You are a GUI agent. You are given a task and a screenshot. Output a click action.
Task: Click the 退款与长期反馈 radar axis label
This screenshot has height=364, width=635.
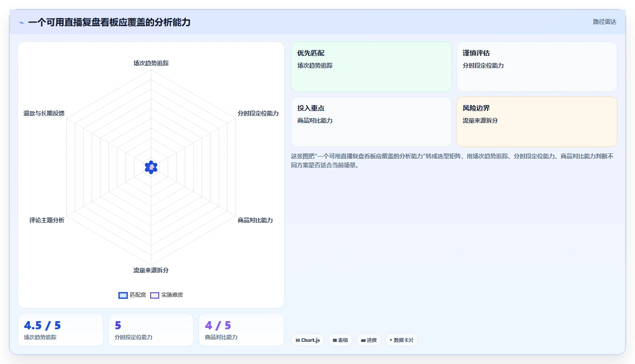click(44, 113)
